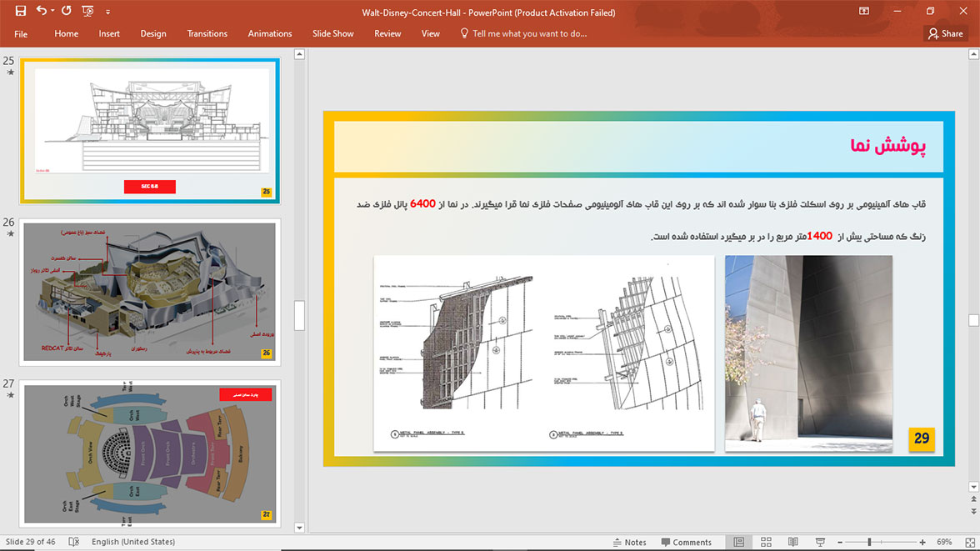
Task: Click the slide title 'پوشش نما'
Action: tap(887, 147)
